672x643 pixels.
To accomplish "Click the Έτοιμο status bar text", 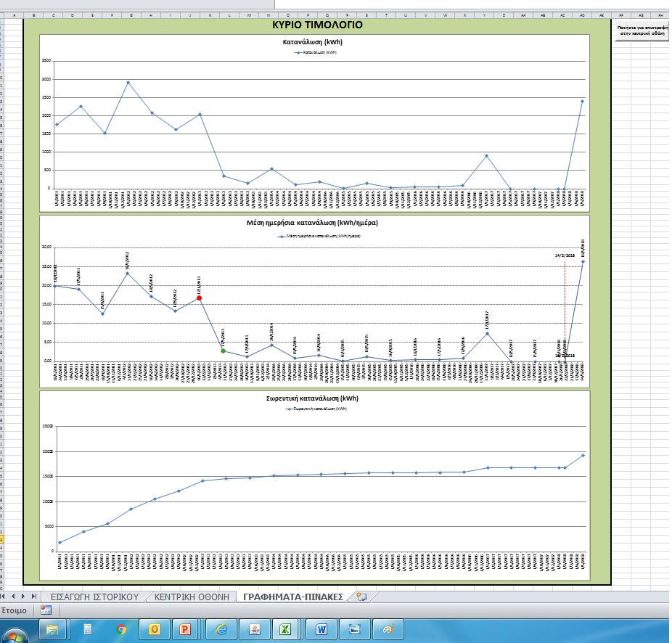I will [x=14, y=610].
